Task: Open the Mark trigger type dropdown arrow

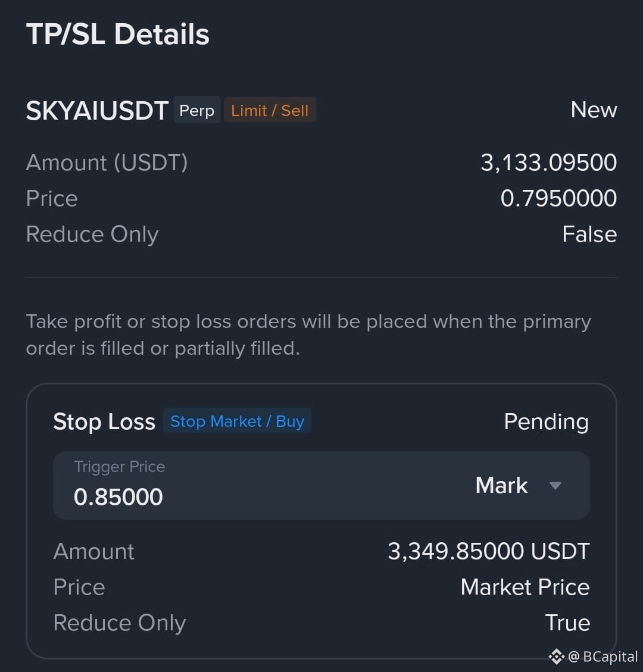Action: click(555, 486)
